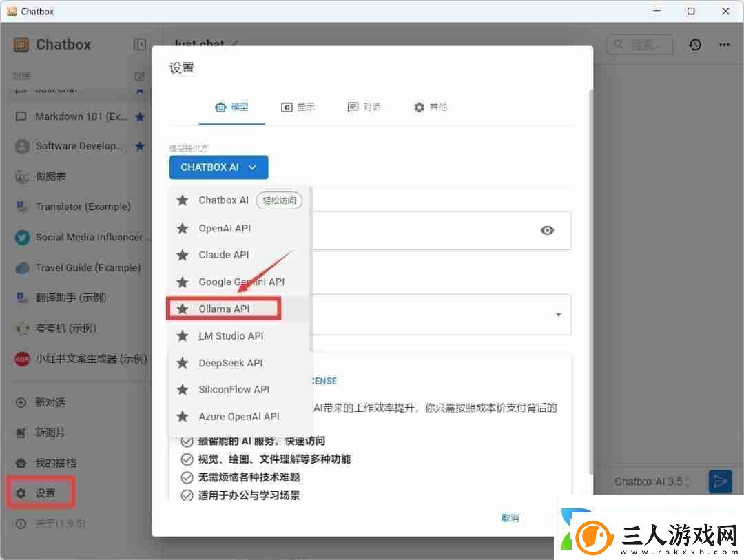Click the star next to DeepSeek API
The width and height of the screenshot is (744, 560).
click(182, 363)
